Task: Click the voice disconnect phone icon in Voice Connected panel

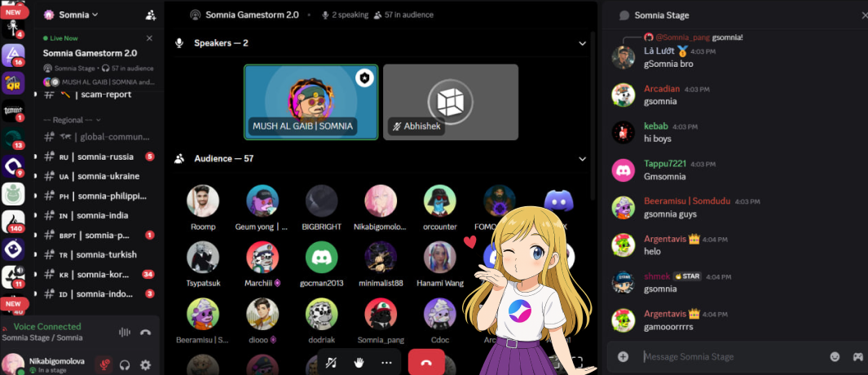Action: tap(146, 333)
